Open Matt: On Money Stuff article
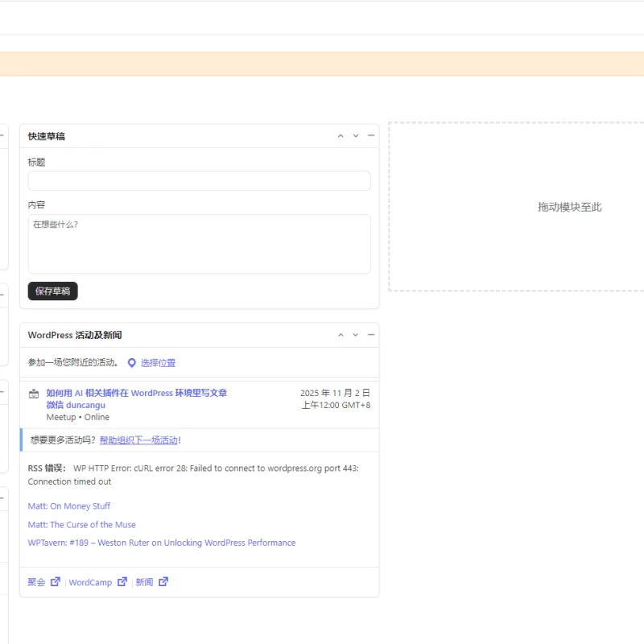This screenshot has width=644, height=644. pos(69,506)
